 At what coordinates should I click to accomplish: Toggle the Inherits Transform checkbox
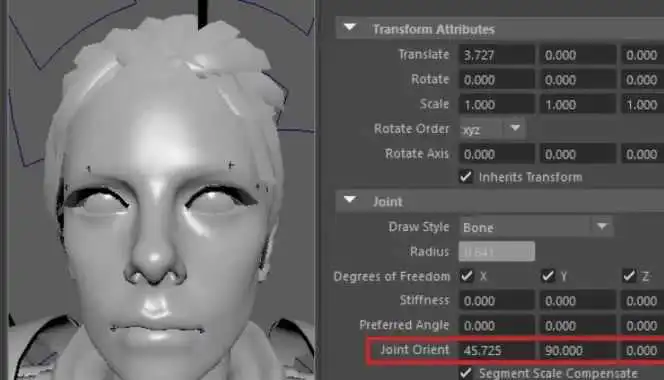pyautogui.click(x=466, y=176)
